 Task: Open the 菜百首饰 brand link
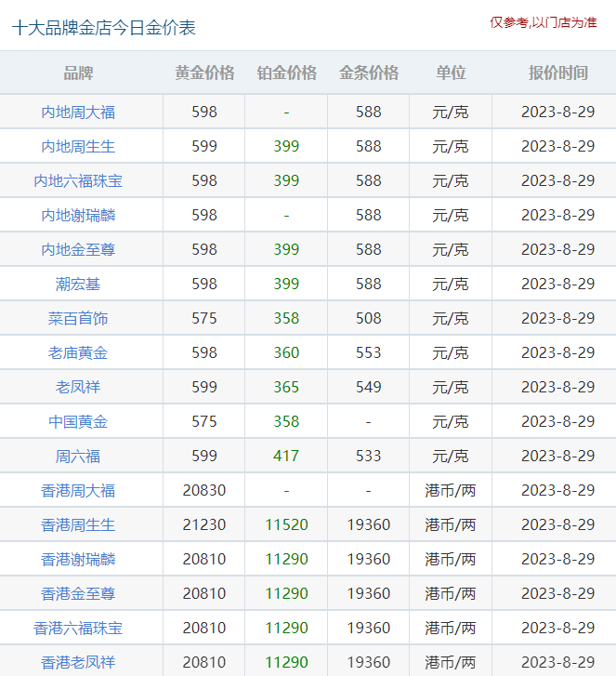78,319
